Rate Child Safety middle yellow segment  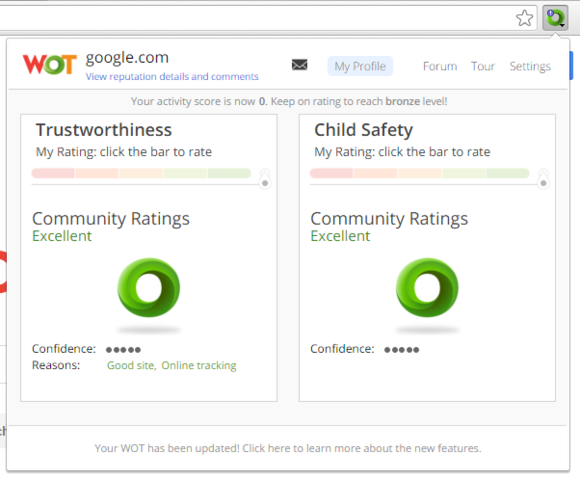pos(420,173)
